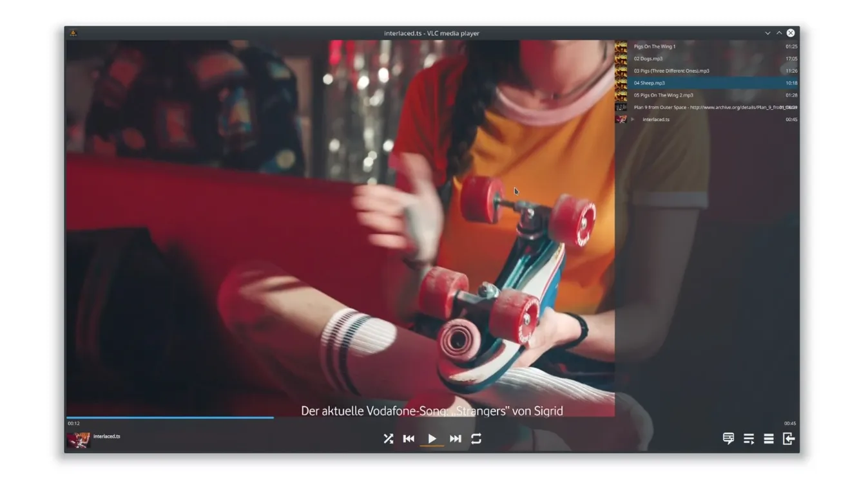Image resolution: width=868 pixels, height=488 pixels.
Task: Click the Plan 9 from Outer Space thumbnail
Action: coord(621,108)
